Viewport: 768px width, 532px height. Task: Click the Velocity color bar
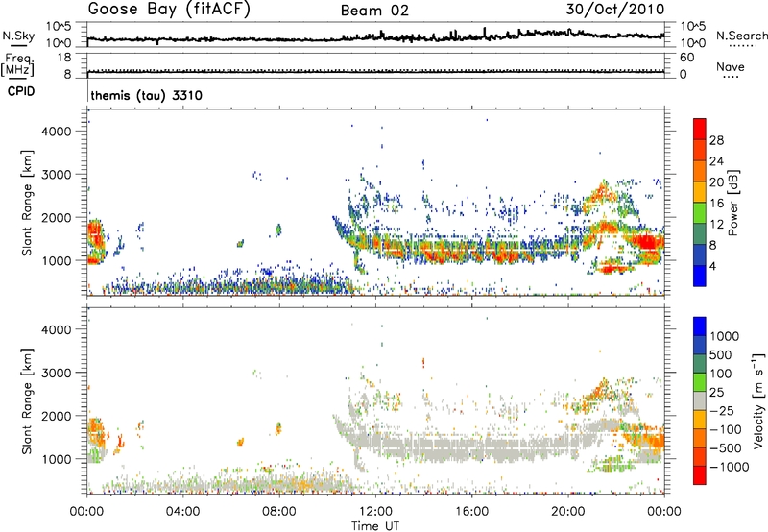tap(700, 400)
